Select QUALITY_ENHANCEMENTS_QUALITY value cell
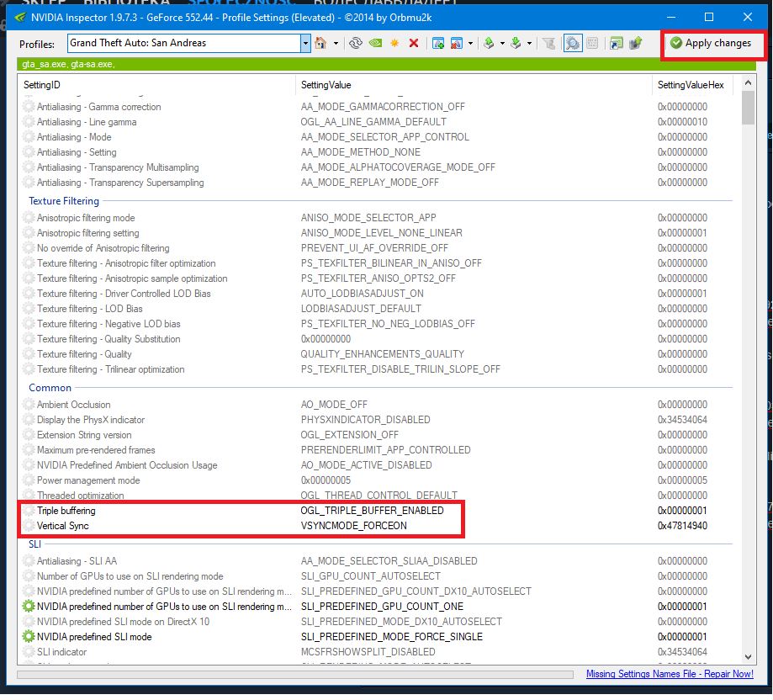The height and width of the screenshot is (700, 773). coord(383,354)
